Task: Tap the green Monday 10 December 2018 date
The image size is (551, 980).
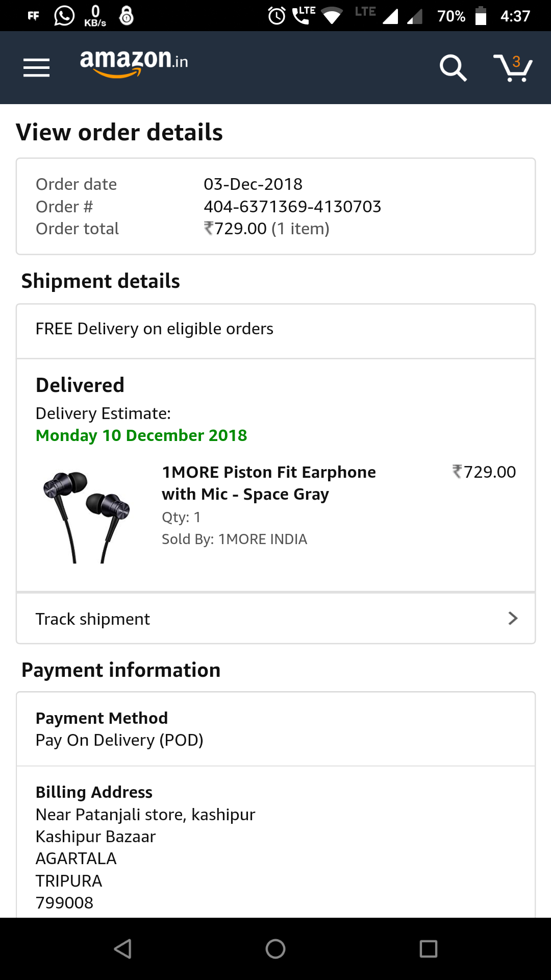Action: 141,435
